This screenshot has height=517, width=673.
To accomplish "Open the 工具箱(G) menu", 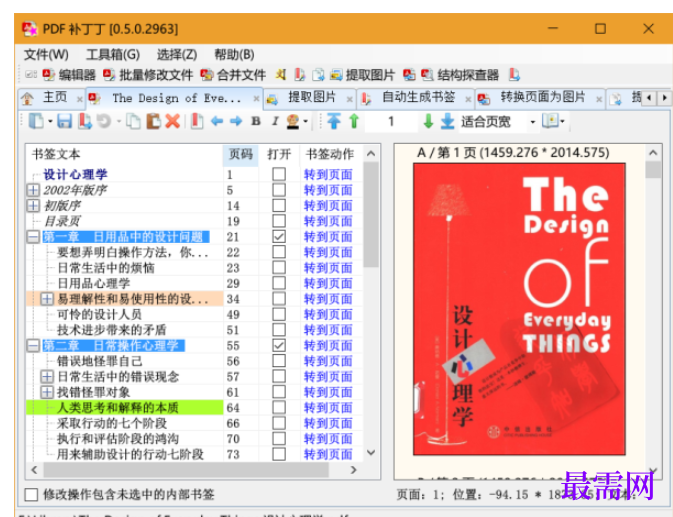I will [x=113, y=54].
